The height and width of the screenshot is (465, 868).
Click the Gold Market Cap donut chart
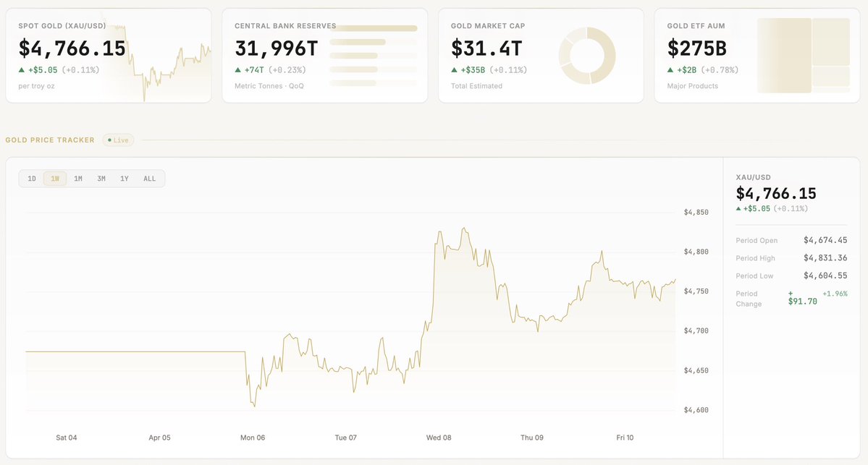click(x=587, y=56)
